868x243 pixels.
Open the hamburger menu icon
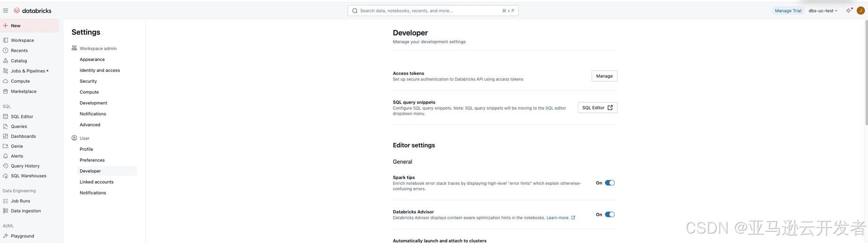[6, 10]
